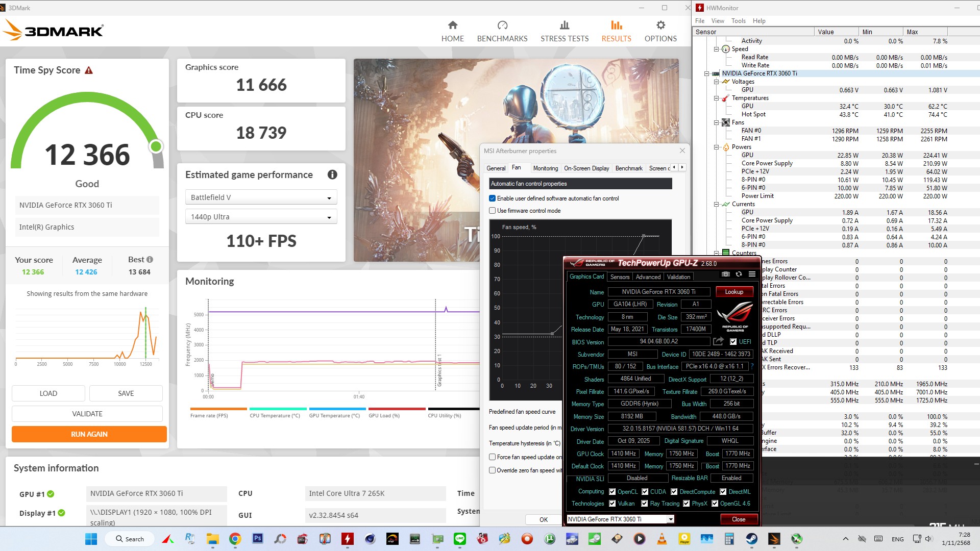Open the Battlefield V game dropdown
980x551 pixels.
click(x=261, y=198)
